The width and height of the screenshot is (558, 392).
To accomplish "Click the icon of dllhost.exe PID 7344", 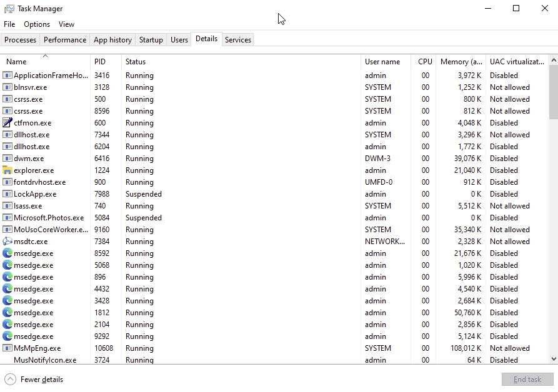I will (7, 135).
